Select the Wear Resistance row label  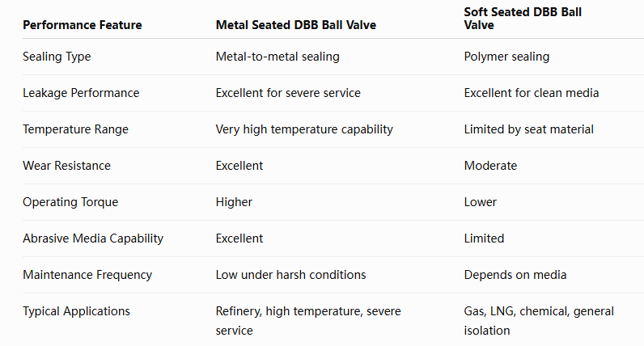click(66, 166)
